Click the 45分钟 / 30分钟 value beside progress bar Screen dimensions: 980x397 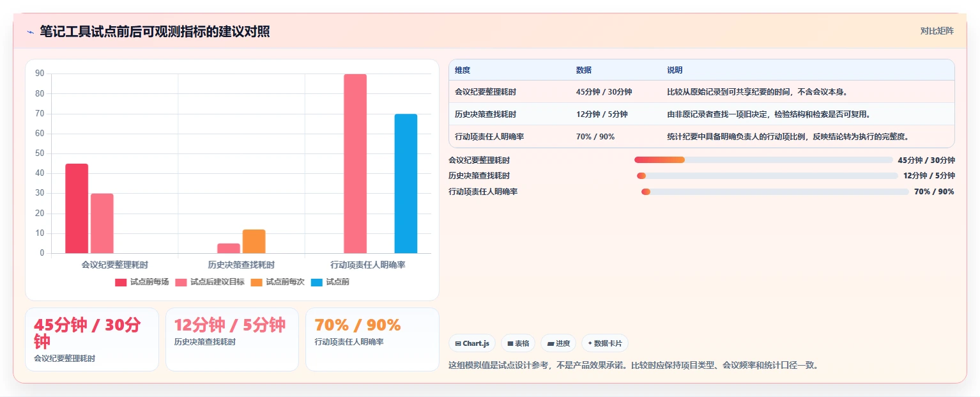click(926, 160)
